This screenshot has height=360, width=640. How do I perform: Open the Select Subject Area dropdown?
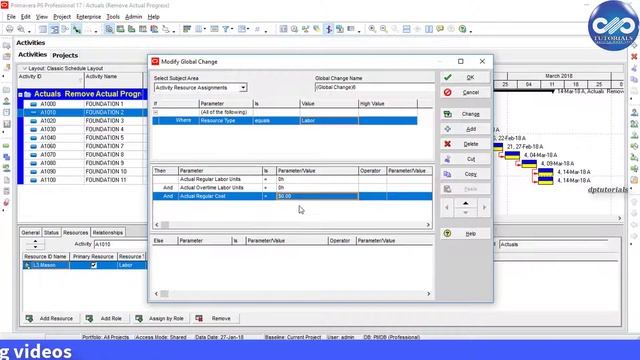[x=243, y=88]
